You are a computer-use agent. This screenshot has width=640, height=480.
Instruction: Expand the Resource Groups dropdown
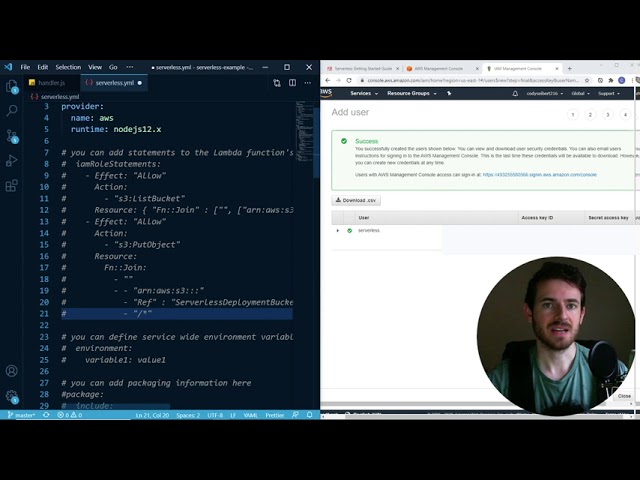point(412,93)
